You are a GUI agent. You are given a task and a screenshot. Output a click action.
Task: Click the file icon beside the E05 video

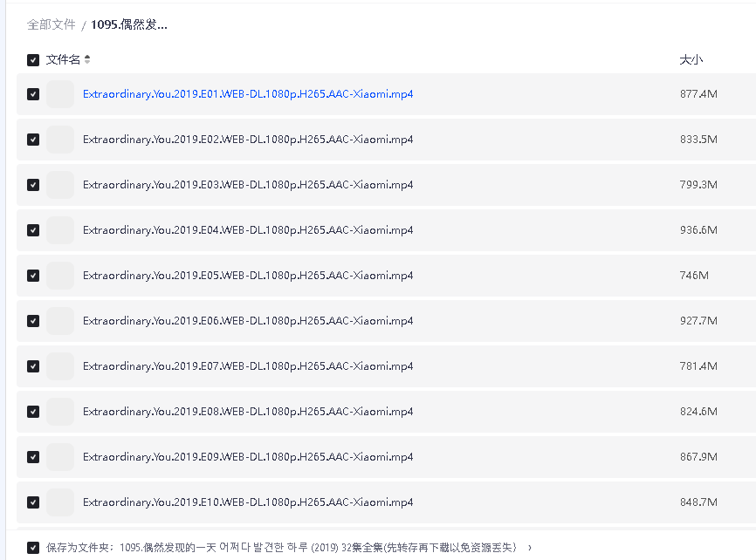pos(60,276)
